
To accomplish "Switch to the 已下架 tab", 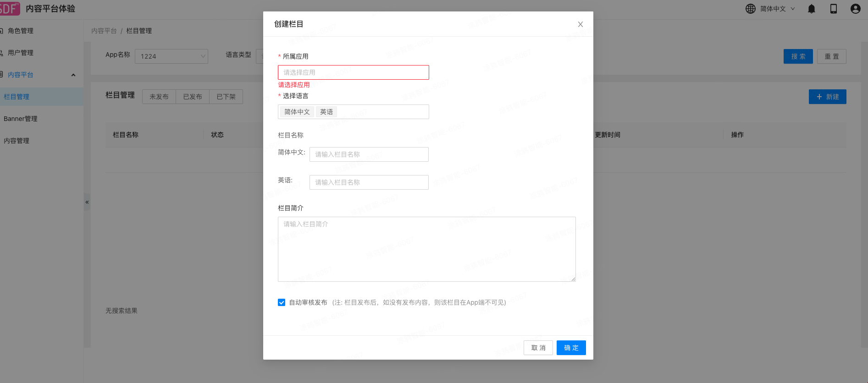I will click(226, 97).
